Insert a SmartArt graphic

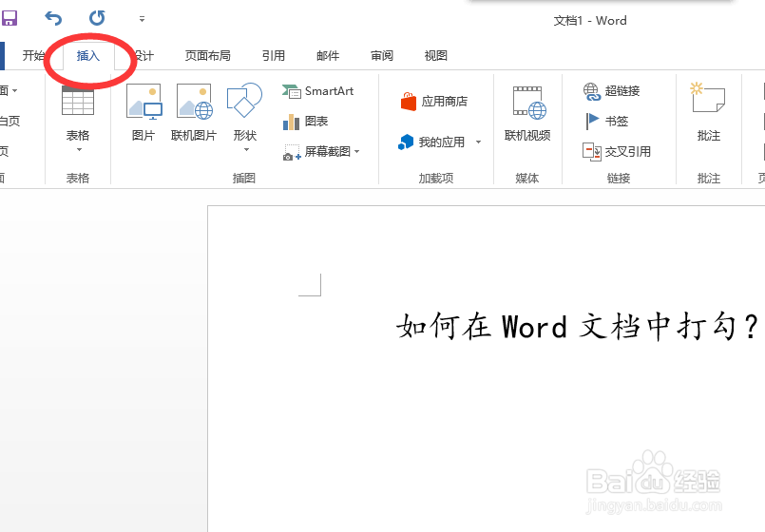click(317, 91)
